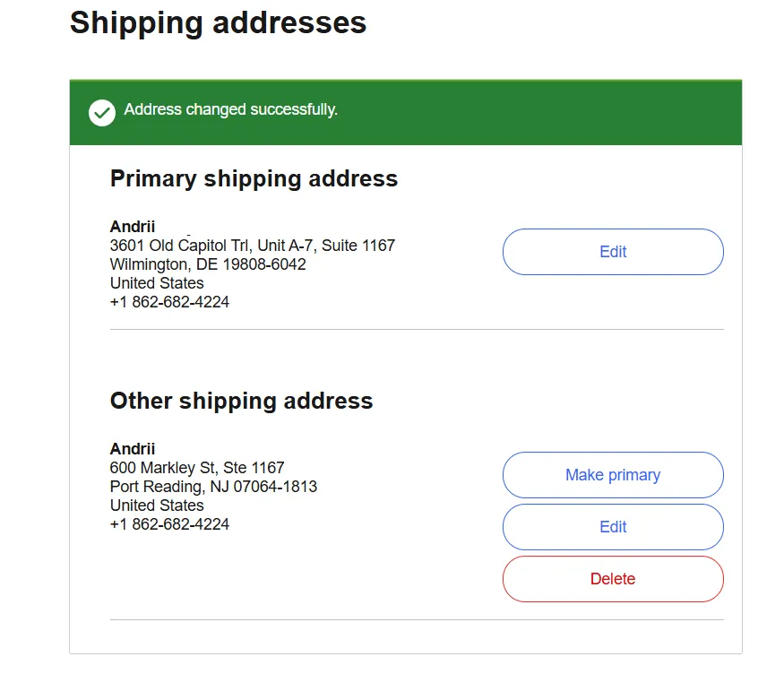
Task: Click "United States" under the Port Reading address
Action: pyautogui.click(x=157, y=505)
